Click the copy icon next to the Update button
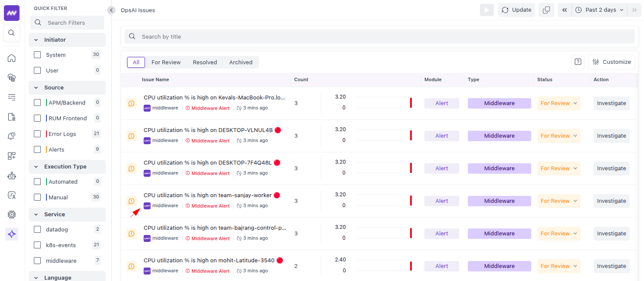The image size is (644, 281). coord(546,10)
